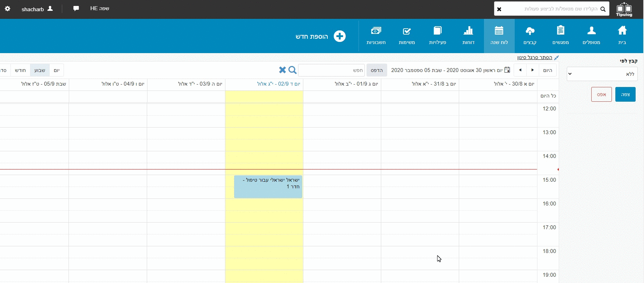Click the patient search field
The image size is (644, 283).
[x=552, y=9]
